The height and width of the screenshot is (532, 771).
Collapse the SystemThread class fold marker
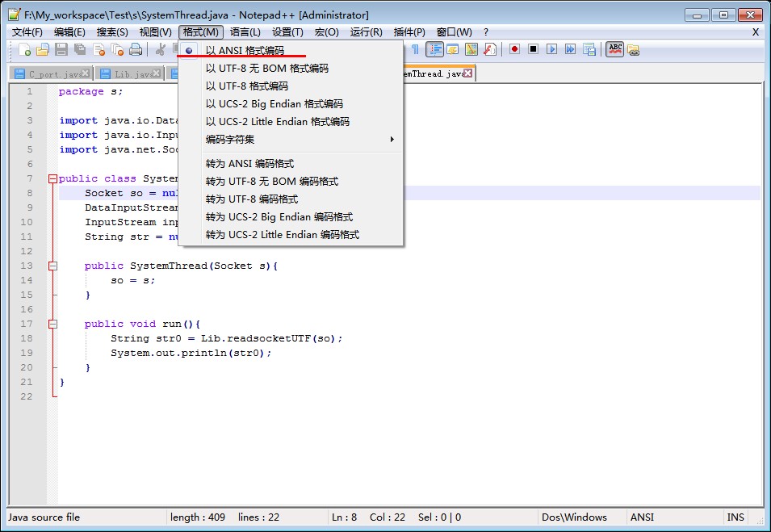(53, 178)
